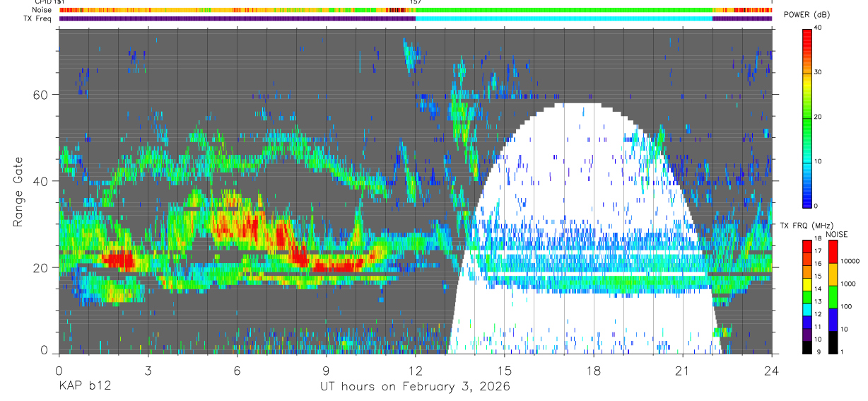Click the Range Gate y-axis title
Image resolution: width=868 pixels, height=401 pixels.
tap(18, 191)
